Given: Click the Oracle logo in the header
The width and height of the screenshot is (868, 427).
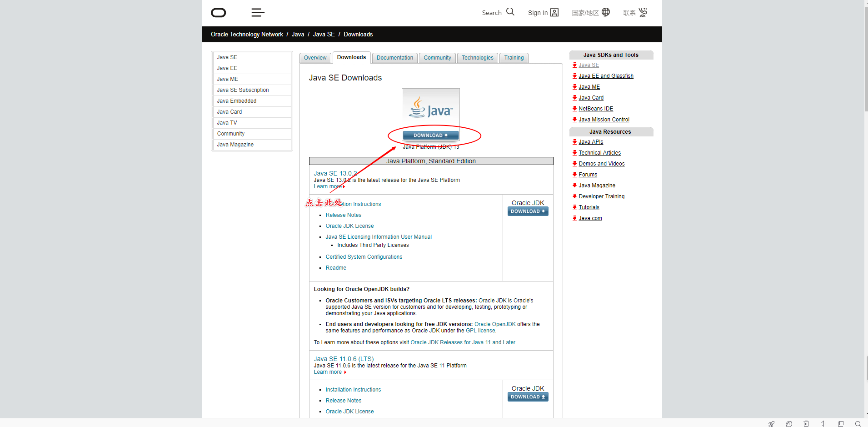Looking at the screenshot, I should click(219, 13).
